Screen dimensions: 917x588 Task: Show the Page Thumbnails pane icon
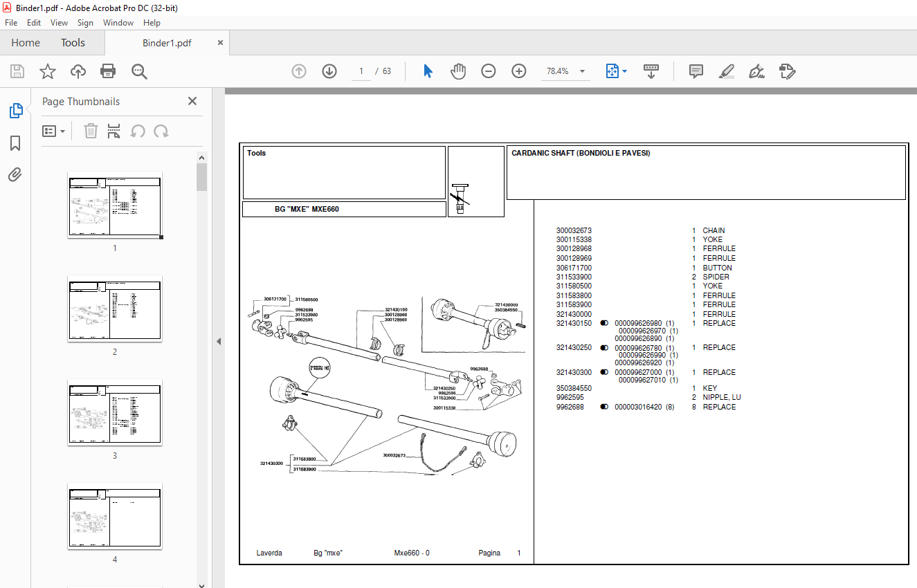[15, 111]
